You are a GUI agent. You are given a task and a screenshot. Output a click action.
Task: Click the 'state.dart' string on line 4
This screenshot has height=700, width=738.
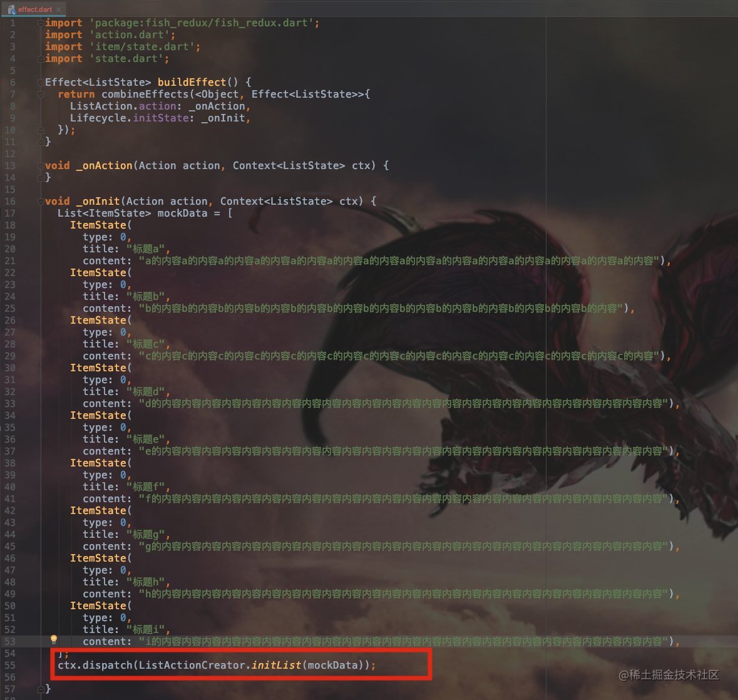click(126, 59)
